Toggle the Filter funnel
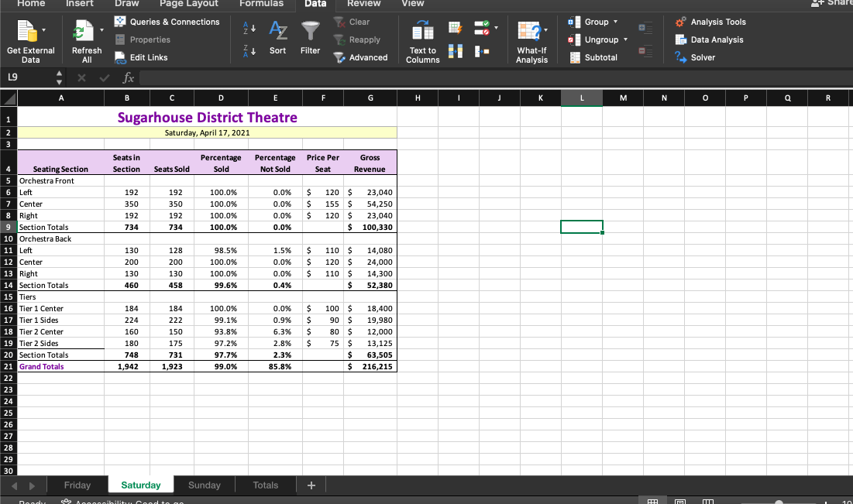 310,38
